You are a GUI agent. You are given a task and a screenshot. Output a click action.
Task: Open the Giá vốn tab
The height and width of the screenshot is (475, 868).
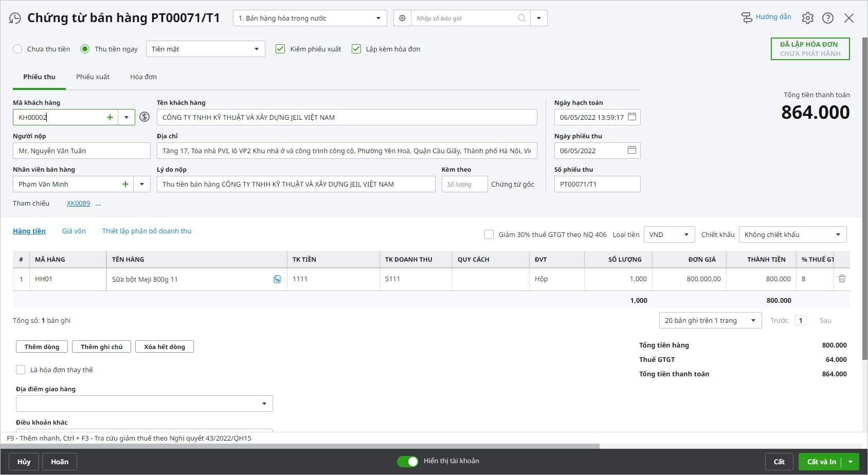tap(74, 231)
